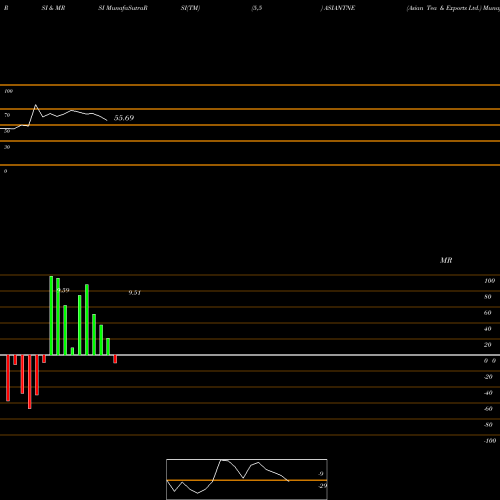Select the -100 label on the MR axis
This screenshot has width=500, height=500.
click(490, 441)
